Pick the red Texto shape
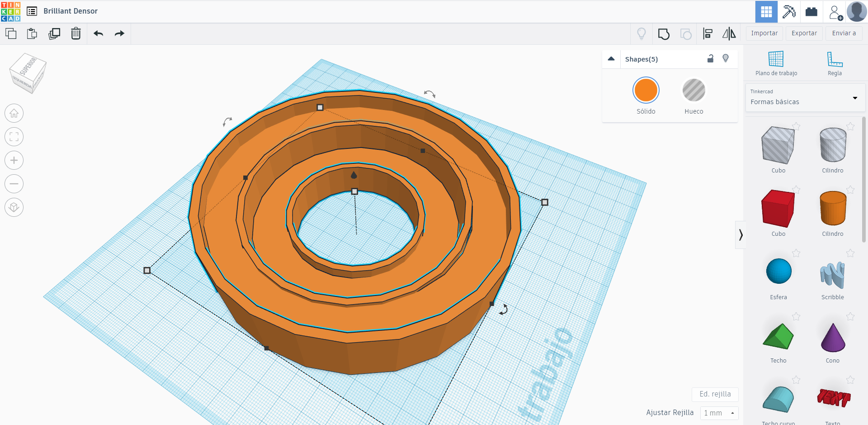The height and width of the screenshot is (425, 868). (833, 398)
